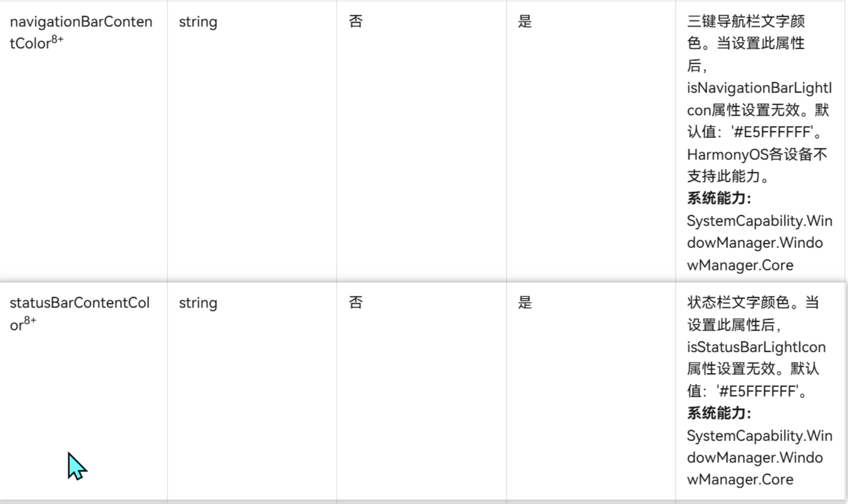
Task: Click SystemCapability text in navigationBarContentColor row
Action: [x=759, y=221]
